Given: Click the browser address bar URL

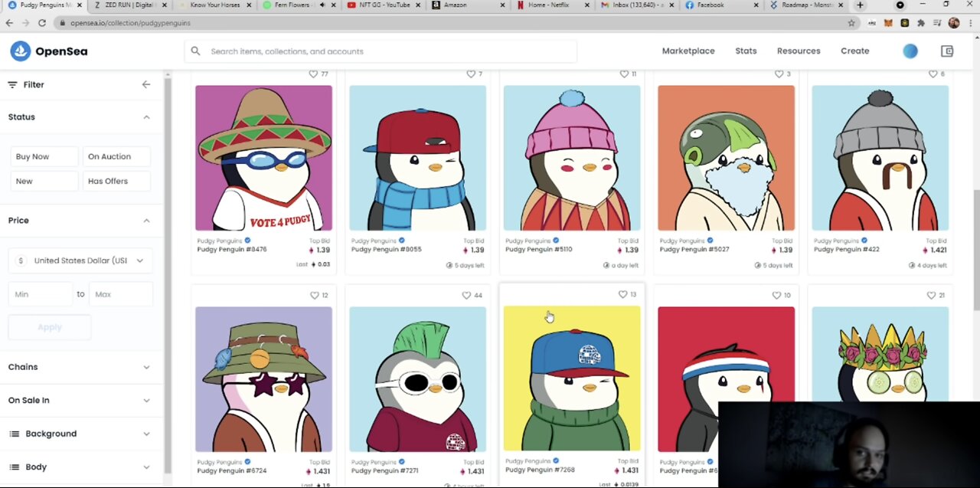Looking at the screenshot, I should [130, 23].
